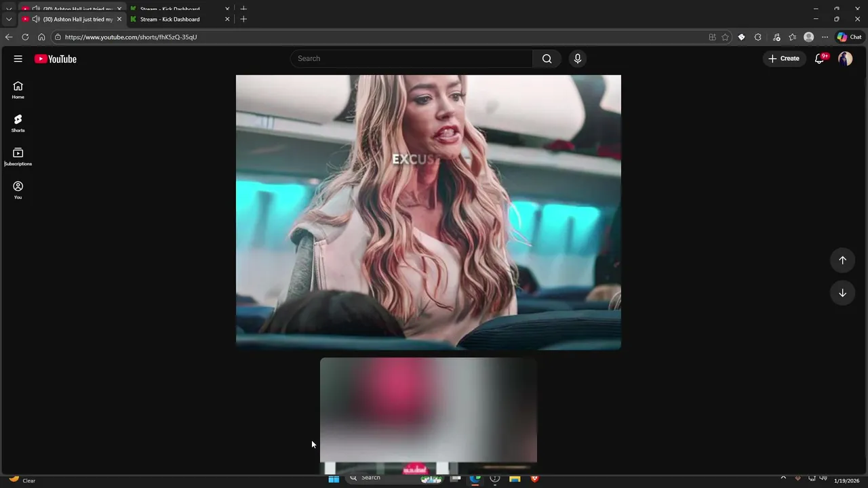868x488 pixels.
Task: Open the weather widget labeled Clear
Action: tap(22, 480)
